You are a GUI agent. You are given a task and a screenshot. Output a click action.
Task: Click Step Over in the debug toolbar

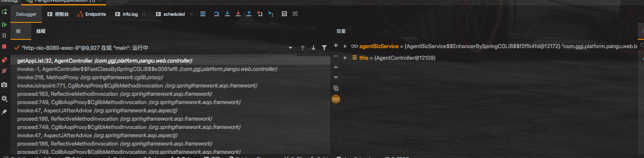(217, 14)
